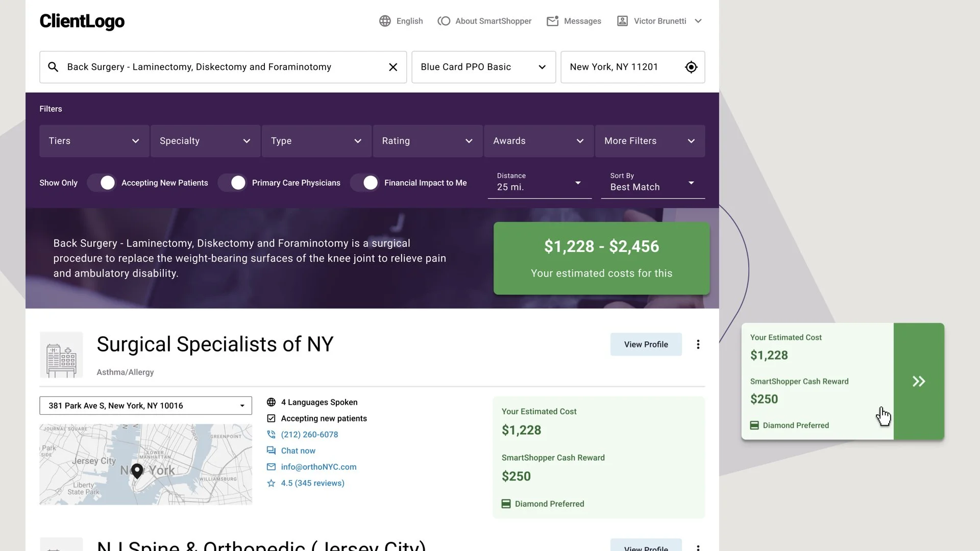Open Messages envelope icon
The image size is (980, 551).
(552, 21)
